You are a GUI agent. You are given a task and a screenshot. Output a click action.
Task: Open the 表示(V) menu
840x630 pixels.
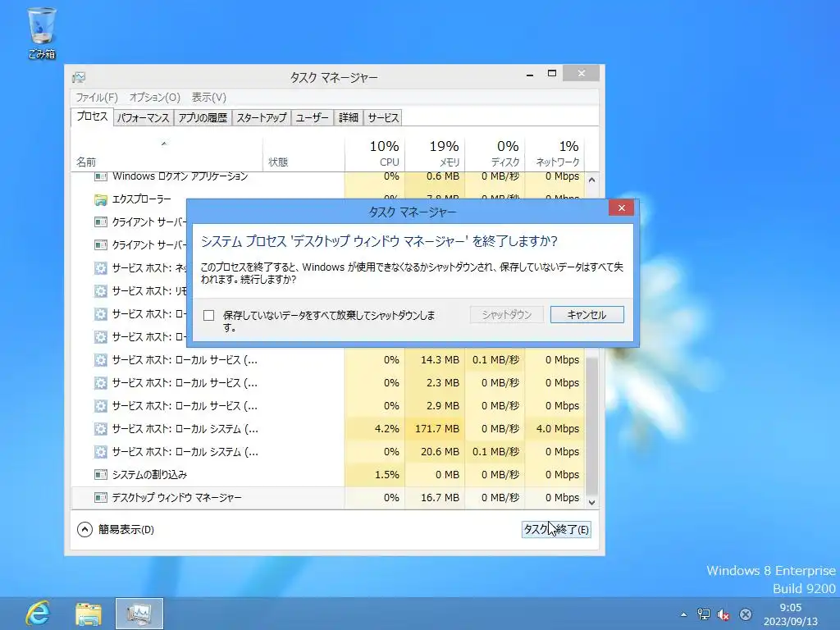pyautogui.click(x=209, y=97)
